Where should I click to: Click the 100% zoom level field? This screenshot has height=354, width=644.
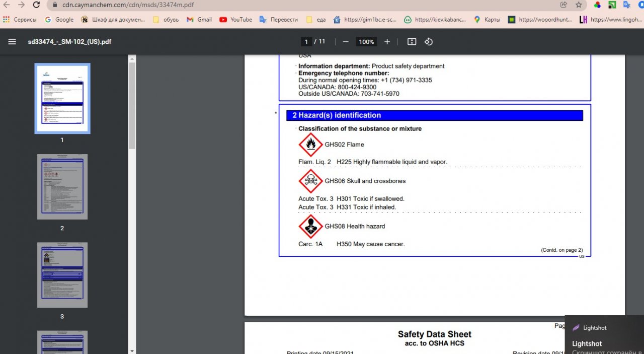366,42
